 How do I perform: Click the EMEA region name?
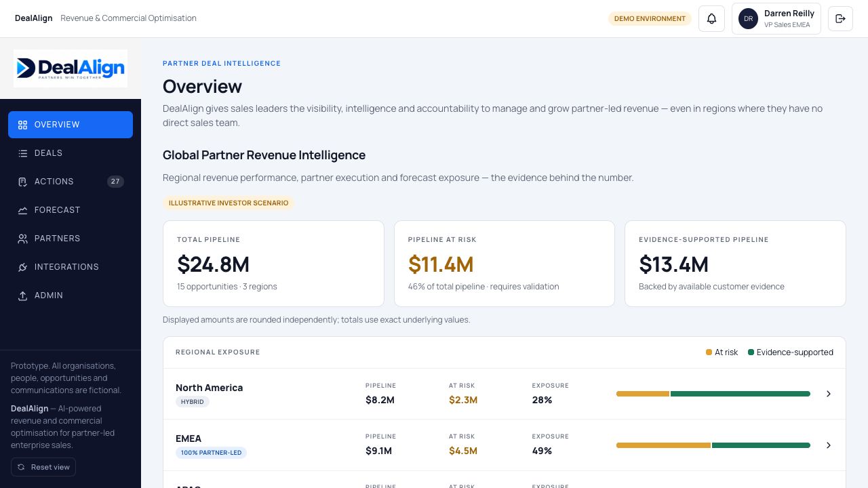pyautogui.click(x=189, y=439)
